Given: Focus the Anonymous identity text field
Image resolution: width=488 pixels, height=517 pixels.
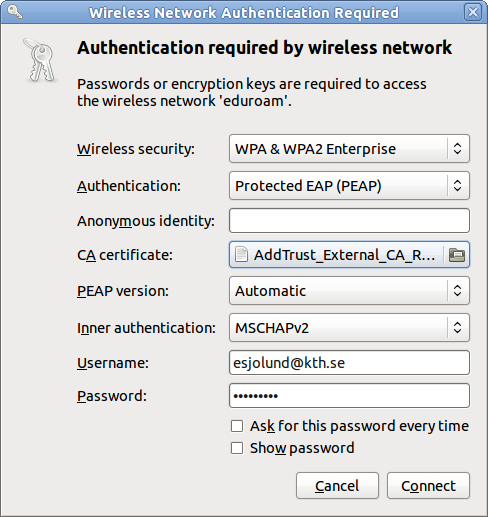Looking at the screenshot, I should click(x=349, y=221).
